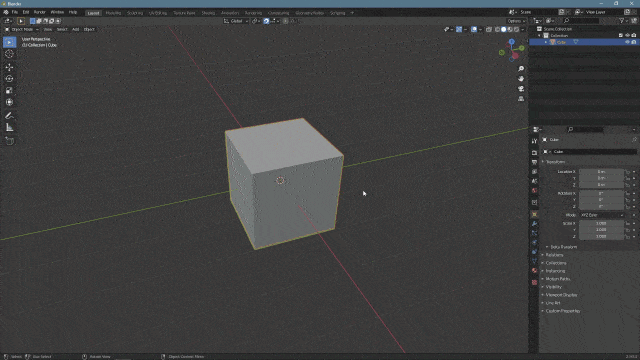
Task: Switch to the Modeling workspace tab
Action: tap(113, 13)
